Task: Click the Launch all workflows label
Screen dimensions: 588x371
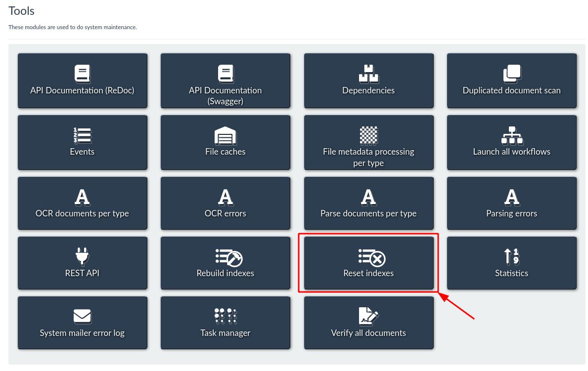Action: point(512,152)
